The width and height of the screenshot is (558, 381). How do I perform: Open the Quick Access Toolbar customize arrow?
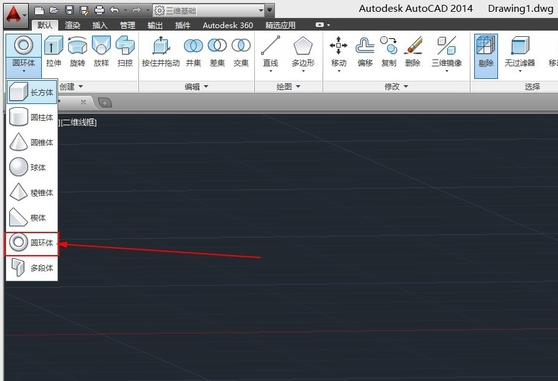pyautogui.click(x=270, y=10)
